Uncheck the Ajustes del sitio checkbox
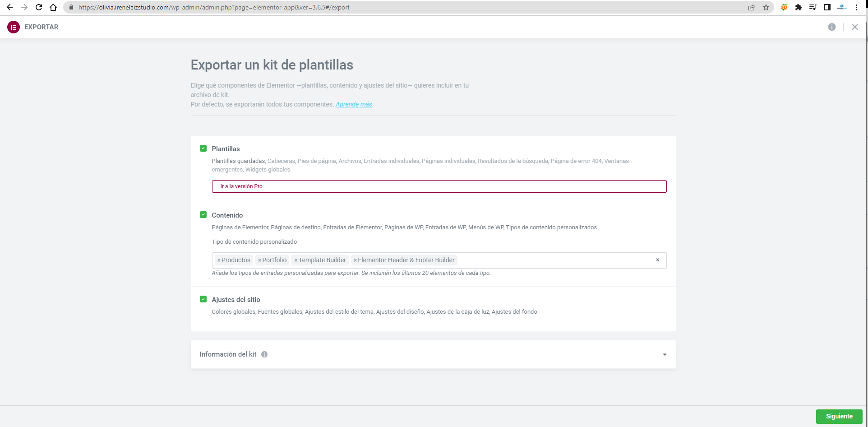The image size is (868, 427). 203,299
